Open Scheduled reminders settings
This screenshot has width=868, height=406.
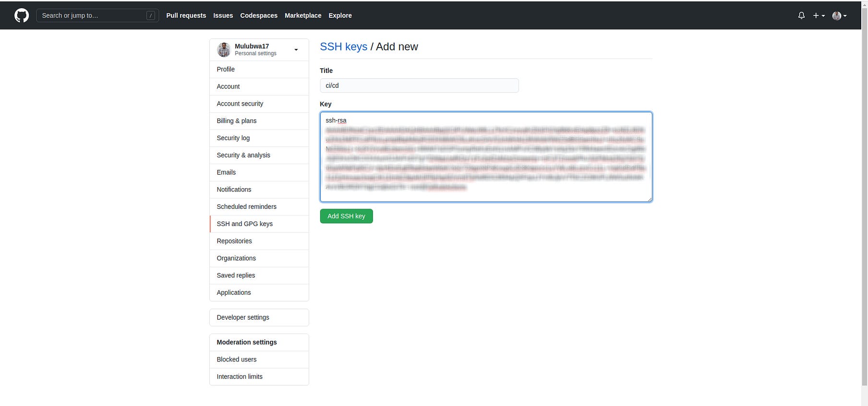(259, 207)
